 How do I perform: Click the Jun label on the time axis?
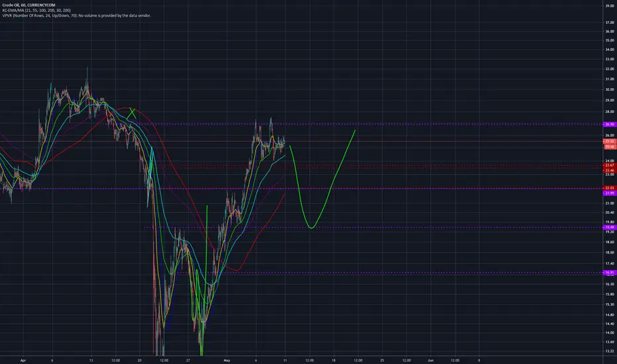click(430, 360)
